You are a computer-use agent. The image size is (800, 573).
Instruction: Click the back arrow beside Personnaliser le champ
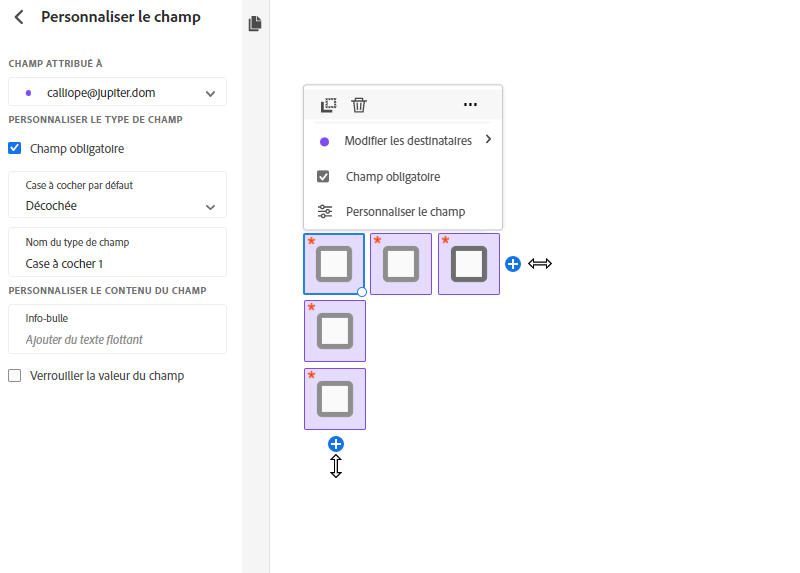tap(19, 17)
